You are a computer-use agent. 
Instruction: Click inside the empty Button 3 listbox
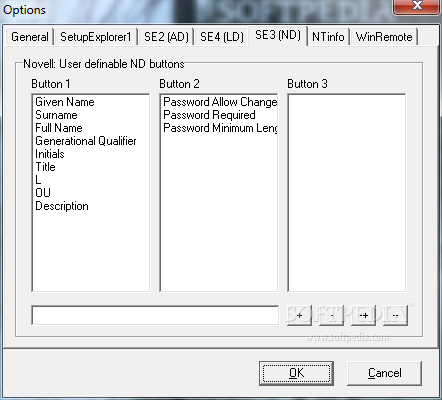pyautogui.click(x=347, y=193)
